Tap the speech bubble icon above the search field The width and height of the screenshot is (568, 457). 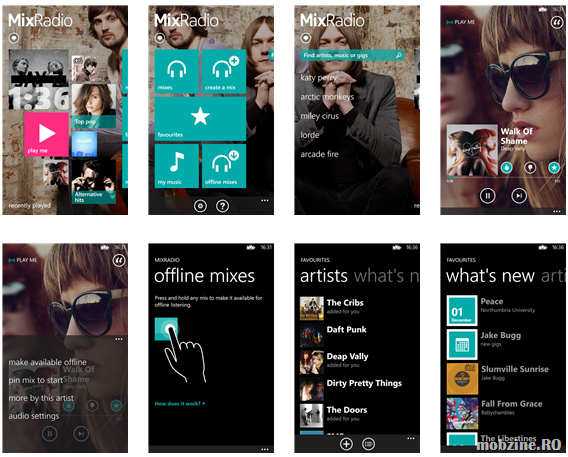pyautogui.click(x=306, y=38)
